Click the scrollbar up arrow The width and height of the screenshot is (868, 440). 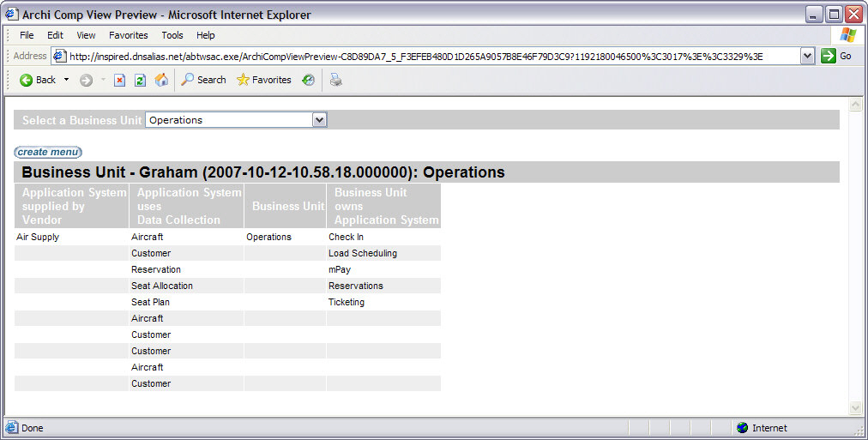(x=855, y=105)
